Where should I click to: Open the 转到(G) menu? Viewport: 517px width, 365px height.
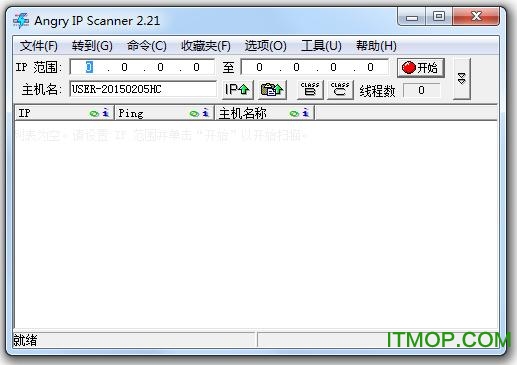click(x=92, y=46)
